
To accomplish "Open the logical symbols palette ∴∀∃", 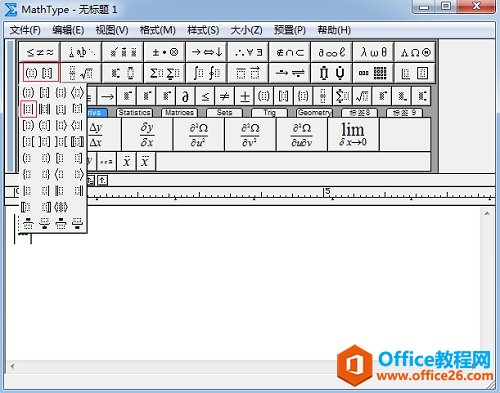I will coord(248,52).
